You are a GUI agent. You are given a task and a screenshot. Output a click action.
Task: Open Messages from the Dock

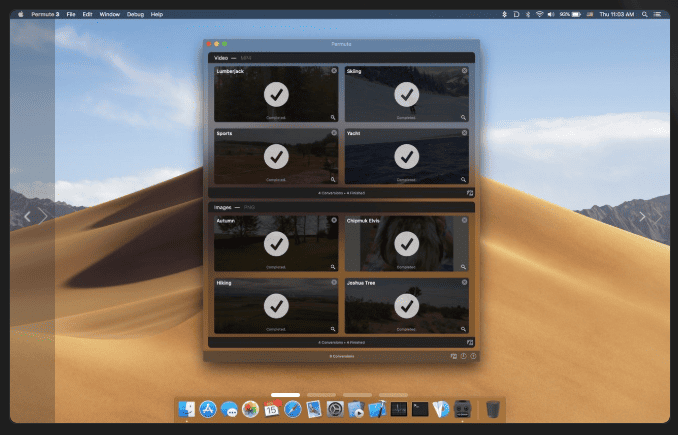pos(229,409)
